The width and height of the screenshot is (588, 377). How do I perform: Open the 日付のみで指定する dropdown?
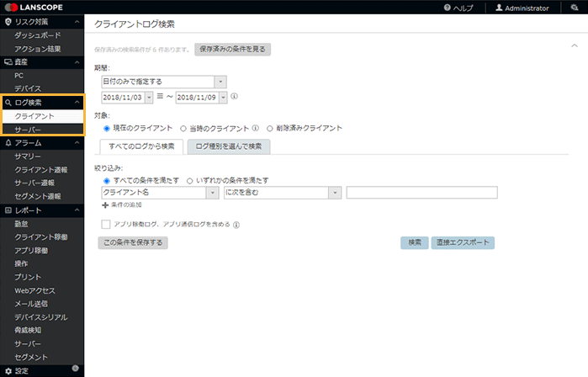[x=220, y=82]
